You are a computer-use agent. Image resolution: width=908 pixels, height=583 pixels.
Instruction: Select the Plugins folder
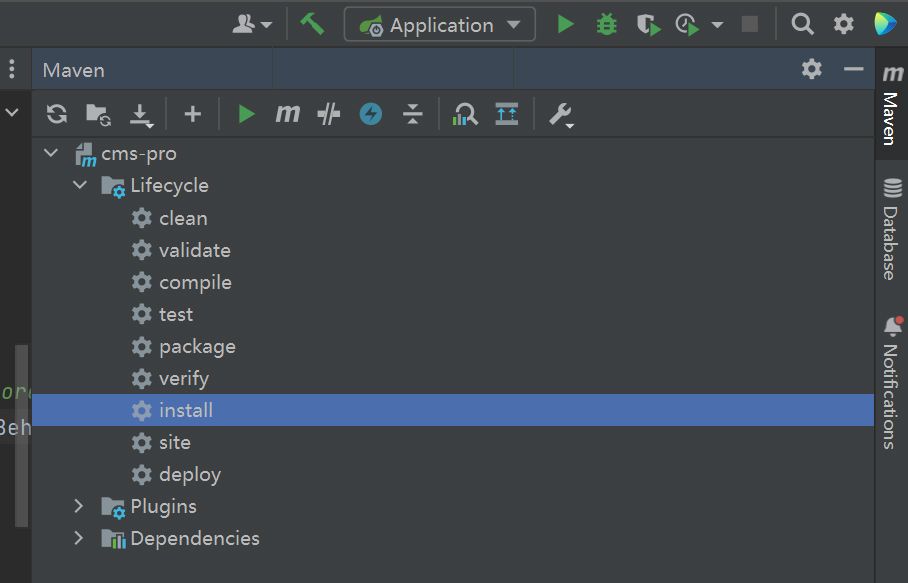point(163,507)
